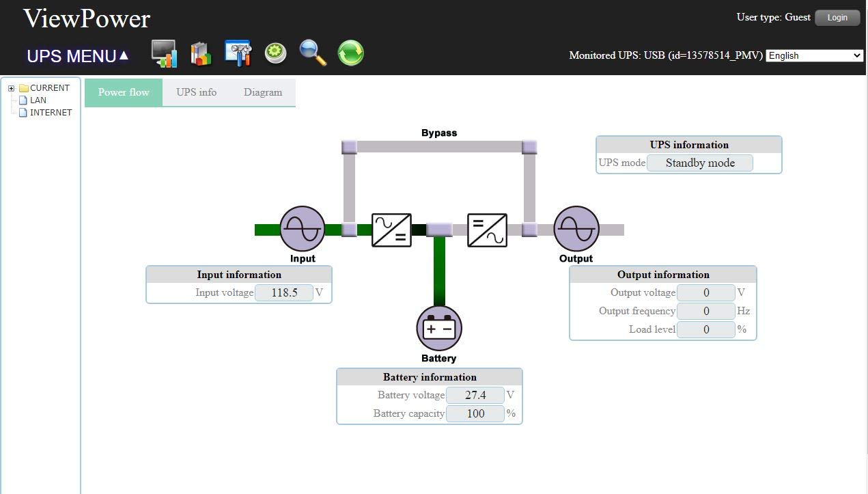Expand the CURRENT folder tree node
Viewport: 868px width, 494px height.
click(11, 88)
